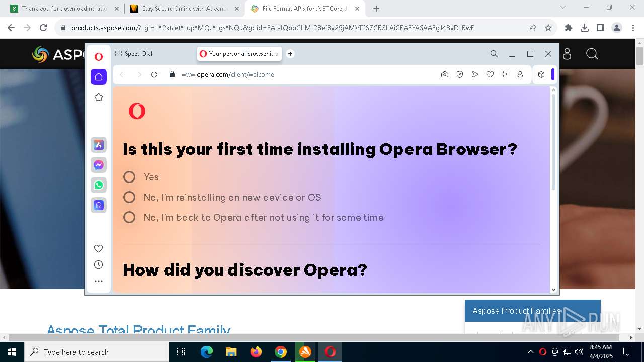Screen dimensions: 644x362
Task: Open Opera Easy Setup sliders icon
Action: point(505,74)
